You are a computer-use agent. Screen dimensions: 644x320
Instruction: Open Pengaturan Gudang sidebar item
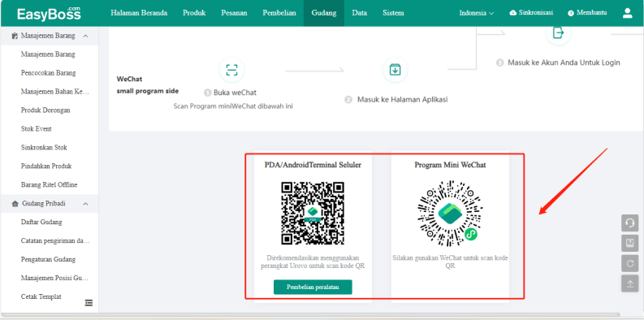click(x=48, y=259)
